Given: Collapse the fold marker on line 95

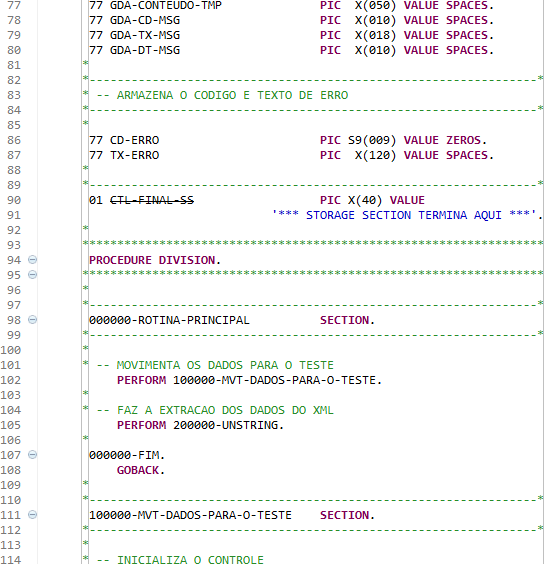Looking at the screenshot, I should click(32, 275).
